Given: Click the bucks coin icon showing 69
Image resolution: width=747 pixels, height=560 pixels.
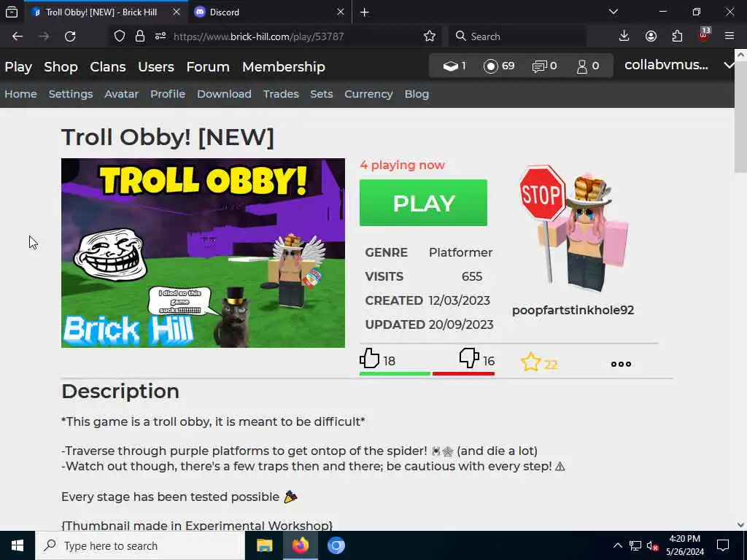Looking at the screenshot, I should click(x=490, y=66).
